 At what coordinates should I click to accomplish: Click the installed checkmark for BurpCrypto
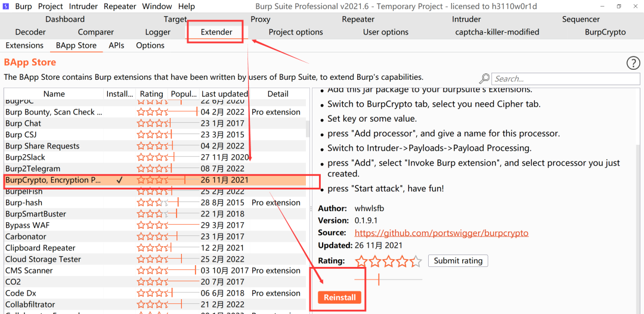point(119,180)
